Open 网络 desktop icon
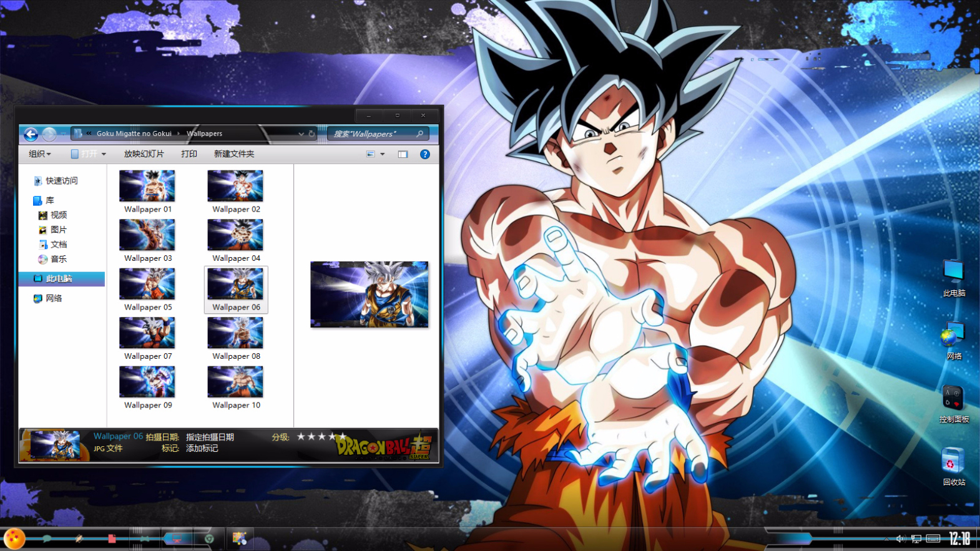 coord(954,341)
